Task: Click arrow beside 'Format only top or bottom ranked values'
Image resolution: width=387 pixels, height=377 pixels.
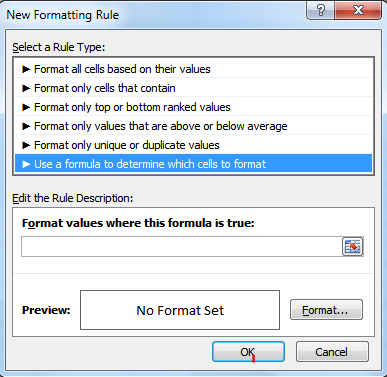Action: pos(26,107)
